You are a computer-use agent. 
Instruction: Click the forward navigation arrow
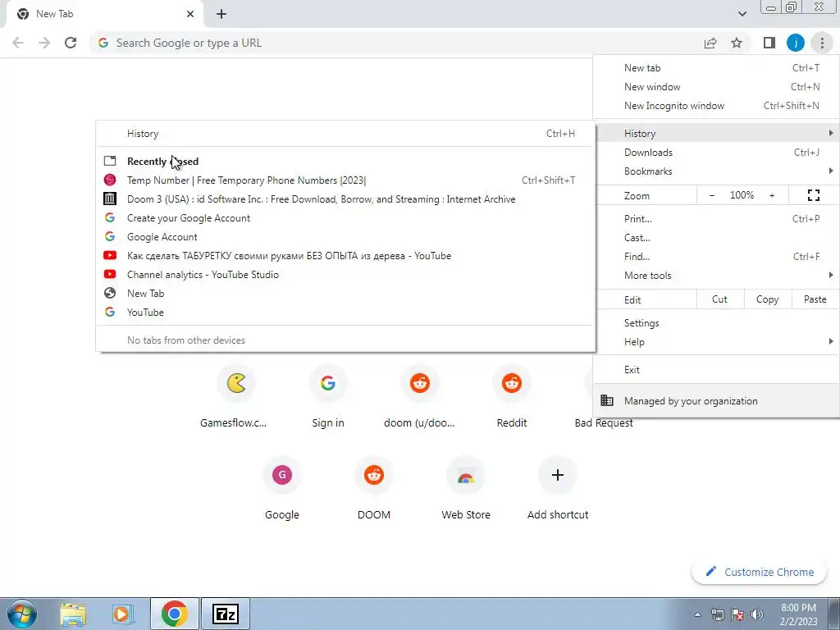44,43
